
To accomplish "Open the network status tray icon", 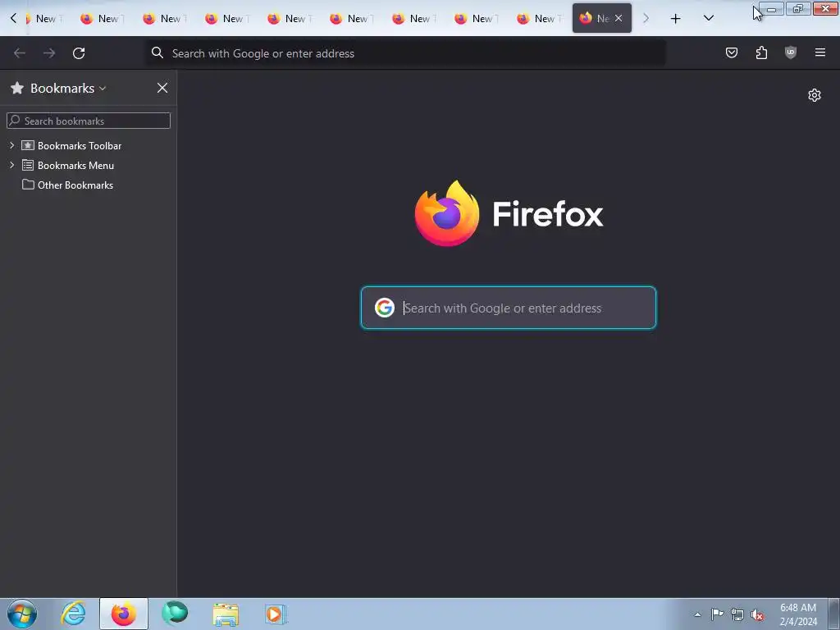I will [737, 614].
